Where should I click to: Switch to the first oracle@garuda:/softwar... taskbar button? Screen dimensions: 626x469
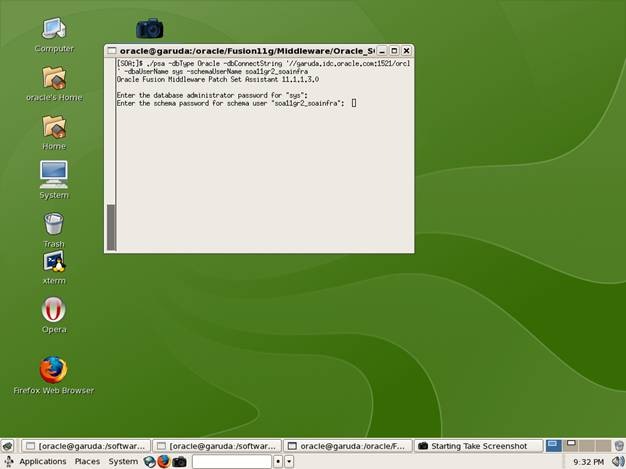pyautogui.click(x=86, y=446)
